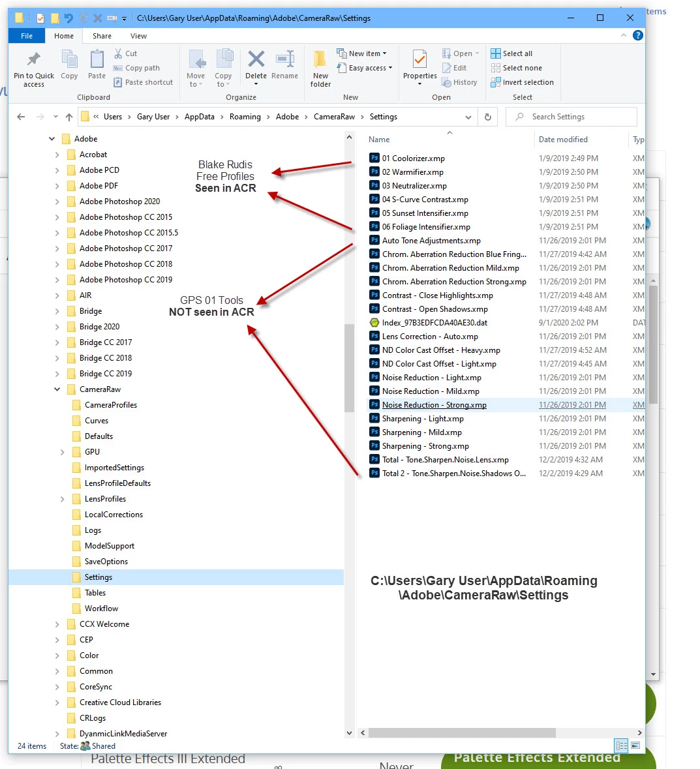The height and width of the screenshot is (769, 700).
Task: Select the Index_97B3EDFCDA40AE30.dat file
Action: [x=434, y=323]
